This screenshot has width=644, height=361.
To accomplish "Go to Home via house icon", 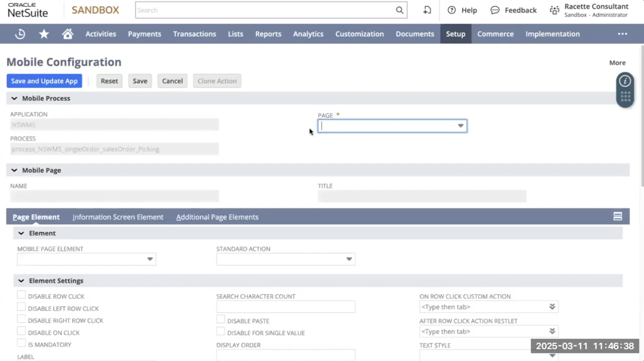I will (x=68, y=34).
